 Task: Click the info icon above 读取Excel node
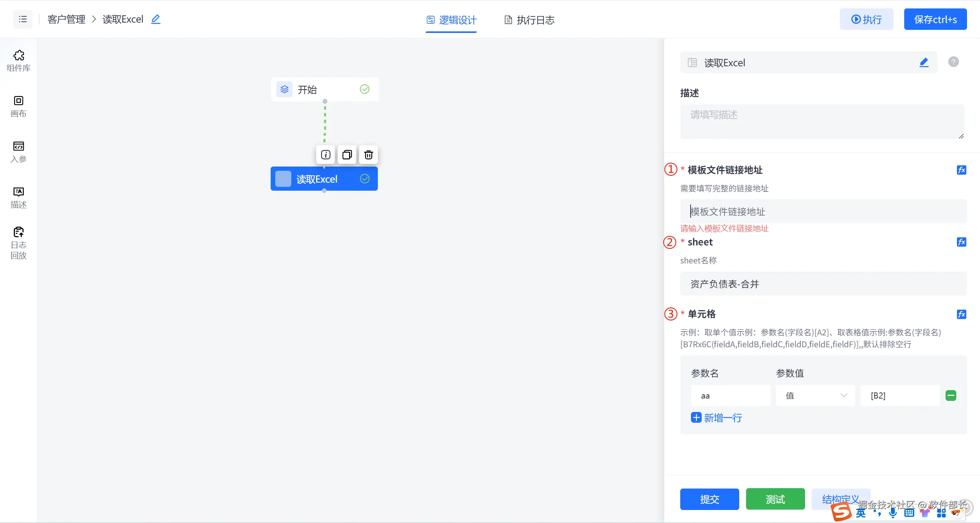coord(325,155)
